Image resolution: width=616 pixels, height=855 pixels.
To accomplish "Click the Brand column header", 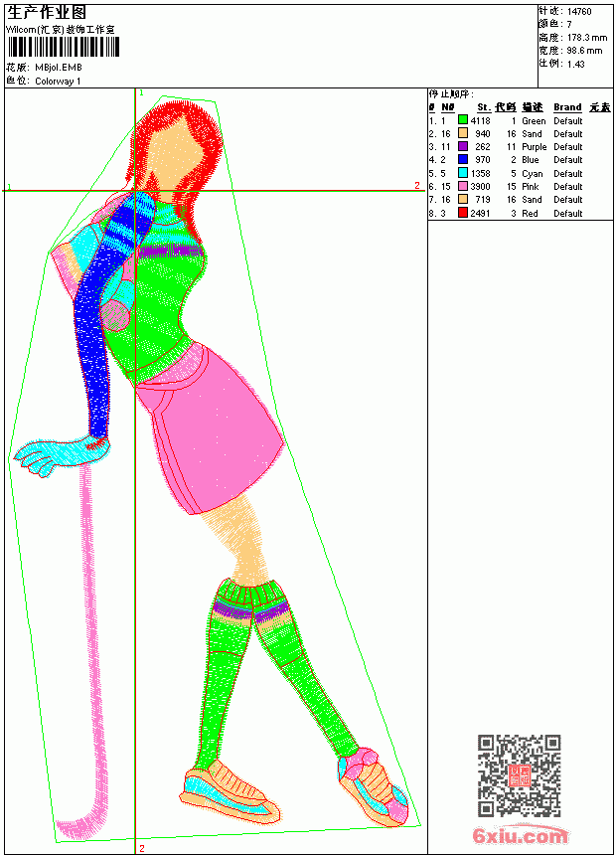I will [x=567, y=107].
